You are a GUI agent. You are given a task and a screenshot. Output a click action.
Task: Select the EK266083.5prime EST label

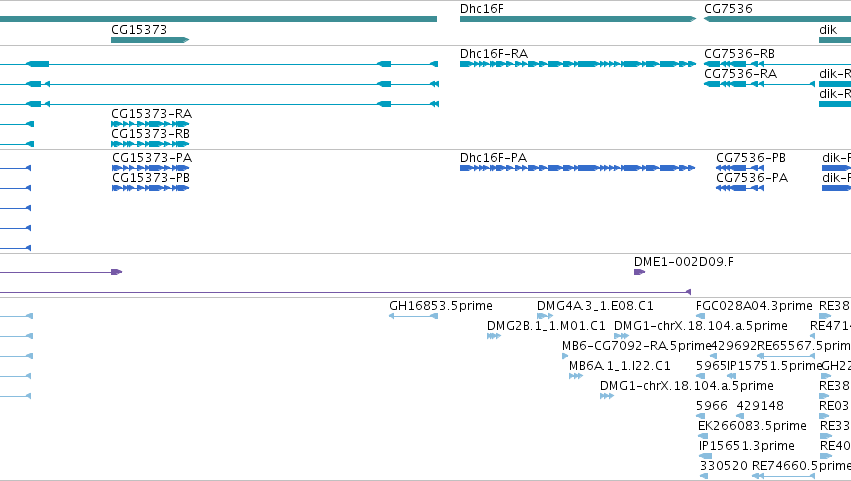tap(752, 426)
